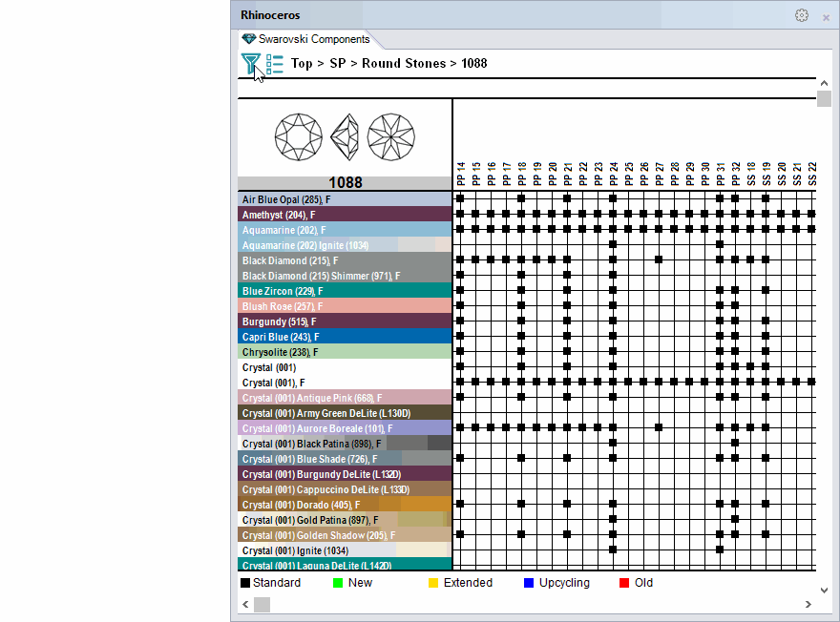The height and width of the screenshot is (622, 840).
Task: Click the PP 14 size column header
Action: tap(461, 174)
